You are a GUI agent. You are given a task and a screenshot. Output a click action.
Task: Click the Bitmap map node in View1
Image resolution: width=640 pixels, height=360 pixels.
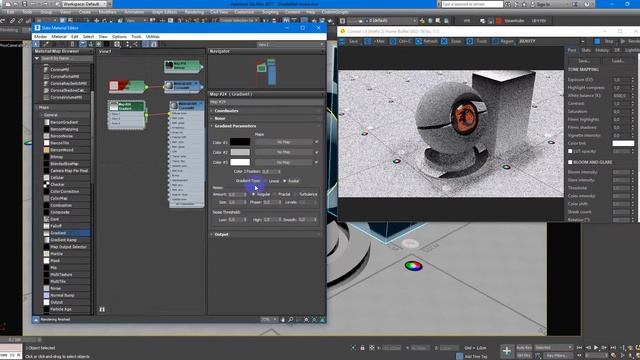[x=182, y=66]
